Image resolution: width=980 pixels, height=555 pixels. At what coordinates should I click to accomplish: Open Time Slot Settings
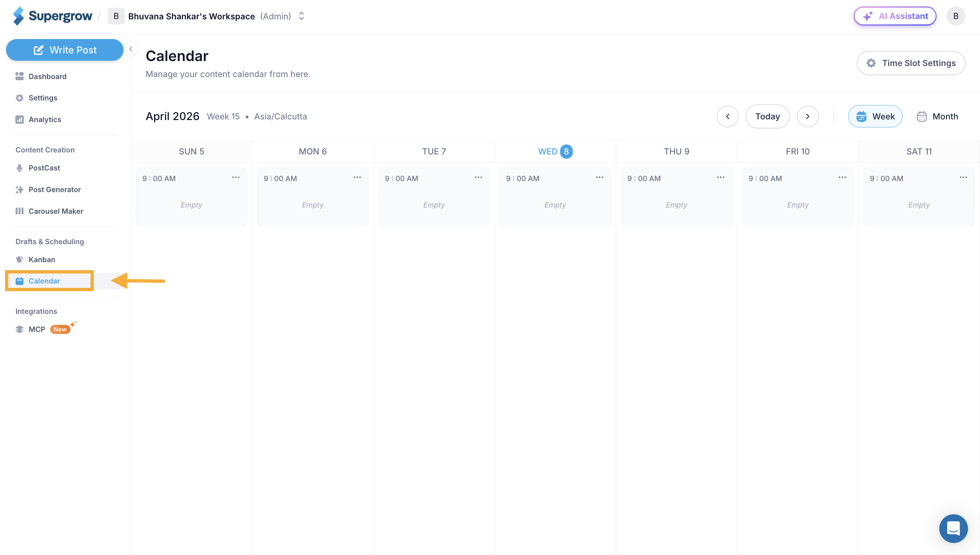coord(911,63)
